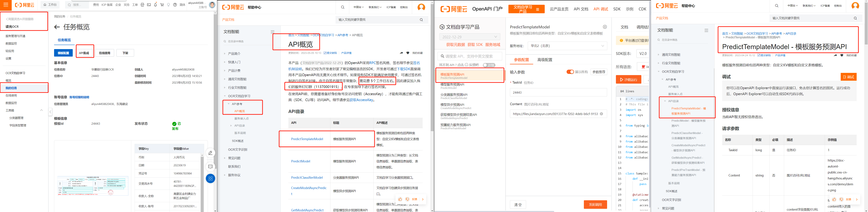Click thumbs-up feedback icon on API概览 page
Screen dimensions: 868x212
(400, 199)
